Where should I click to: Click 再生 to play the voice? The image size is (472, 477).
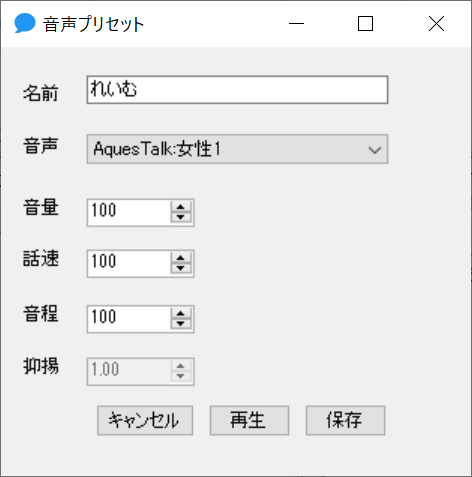pyautogui.click(x=249, y=420)
